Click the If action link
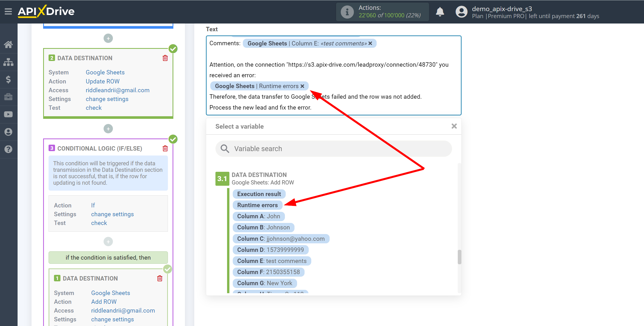644x326 pixels. click(93, 205)
